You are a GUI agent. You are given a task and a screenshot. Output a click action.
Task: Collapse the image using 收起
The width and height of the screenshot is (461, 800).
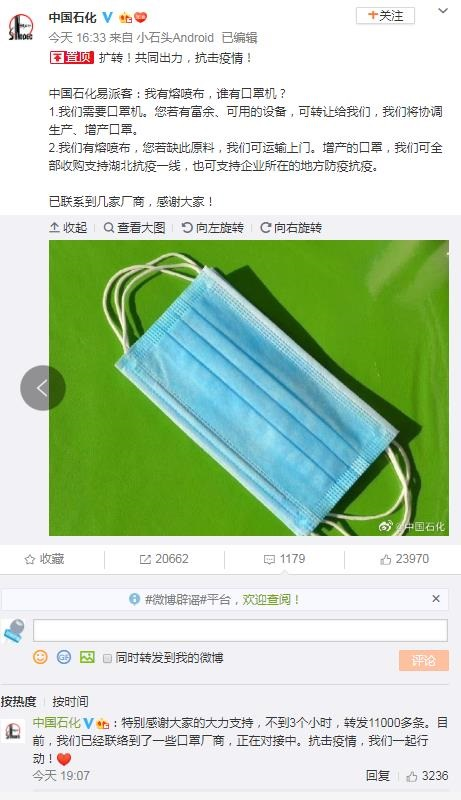click(x=68, y=228)
